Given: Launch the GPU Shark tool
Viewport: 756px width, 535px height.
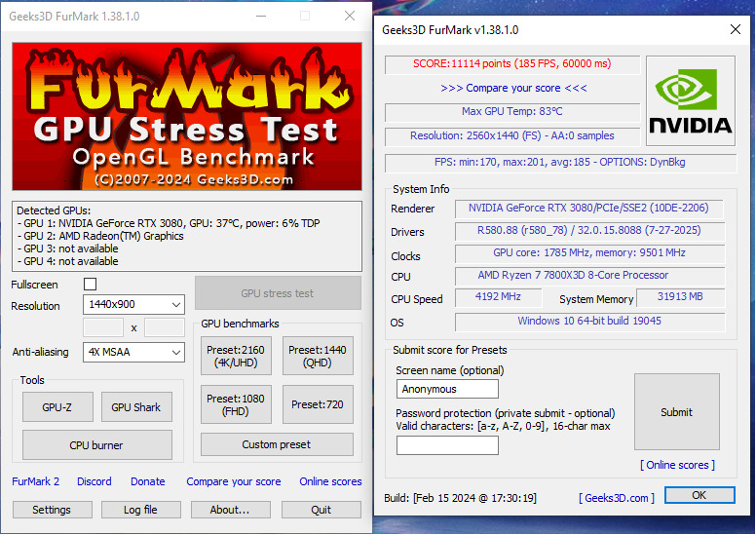Looking at the screenshot, I should coord(136,407).
